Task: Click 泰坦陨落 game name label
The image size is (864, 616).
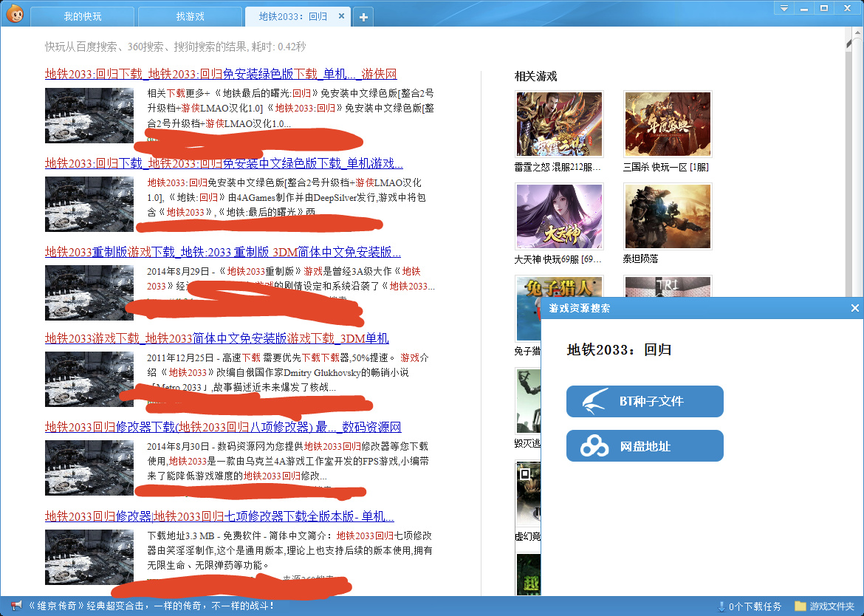Action: coord(640,259)
